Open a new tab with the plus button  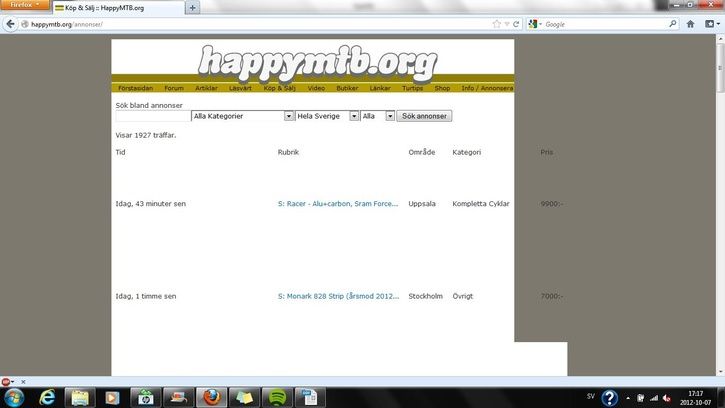point(193,8)
